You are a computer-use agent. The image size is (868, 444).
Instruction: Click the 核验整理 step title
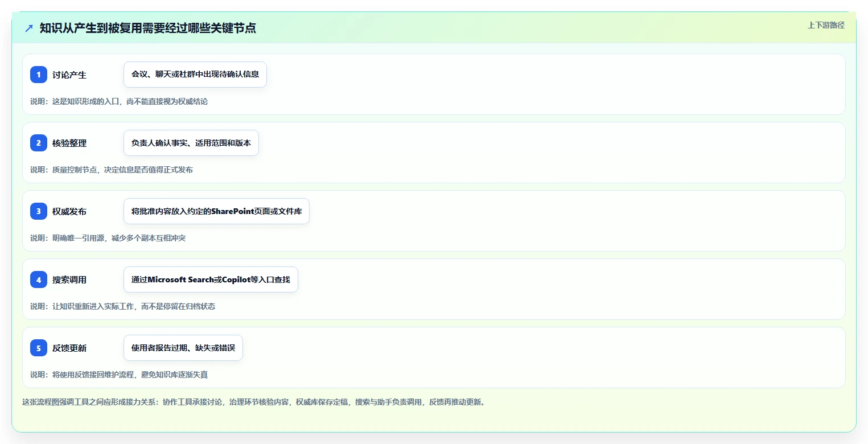[69, 143]
